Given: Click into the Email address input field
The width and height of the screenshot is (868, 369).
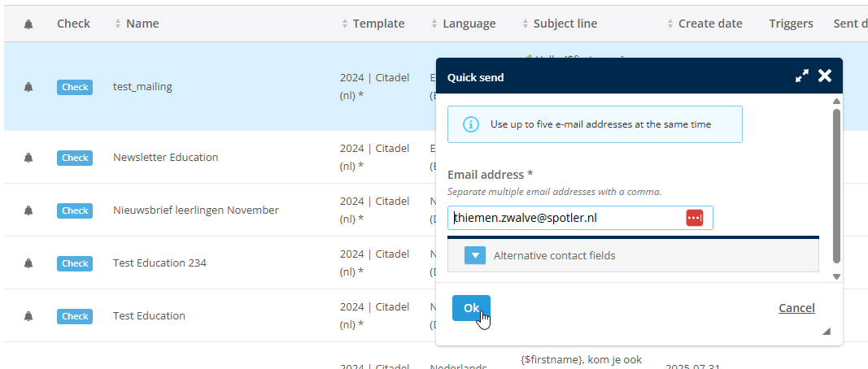Looking at the screenshot, I should click(x=565, y=218).
